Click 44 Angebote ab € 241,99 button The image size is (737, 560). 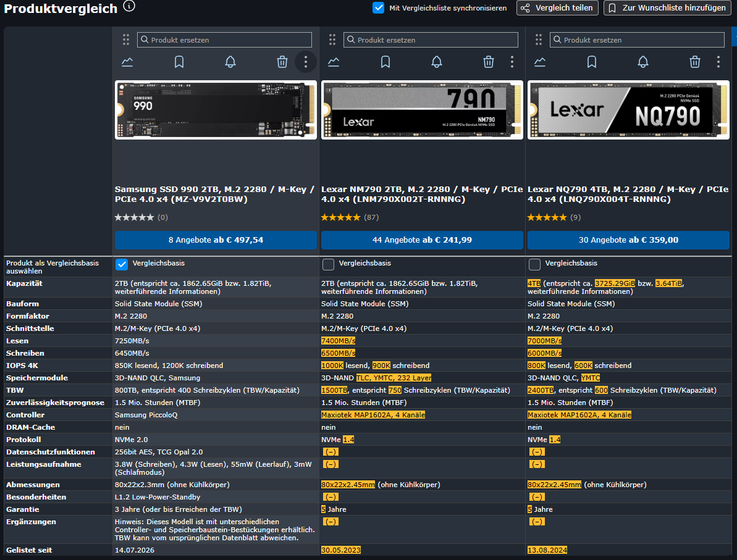tap(422, 240)
